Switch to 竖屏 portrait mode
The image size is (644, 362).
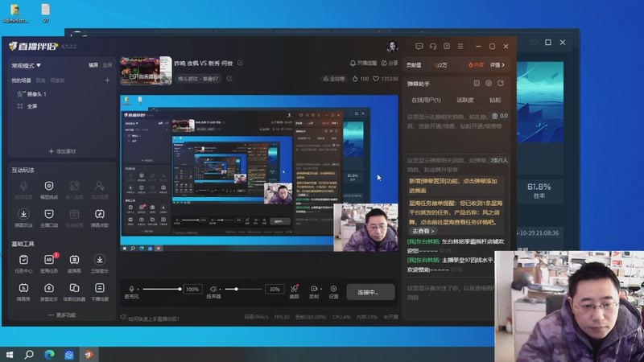point(107,65)
